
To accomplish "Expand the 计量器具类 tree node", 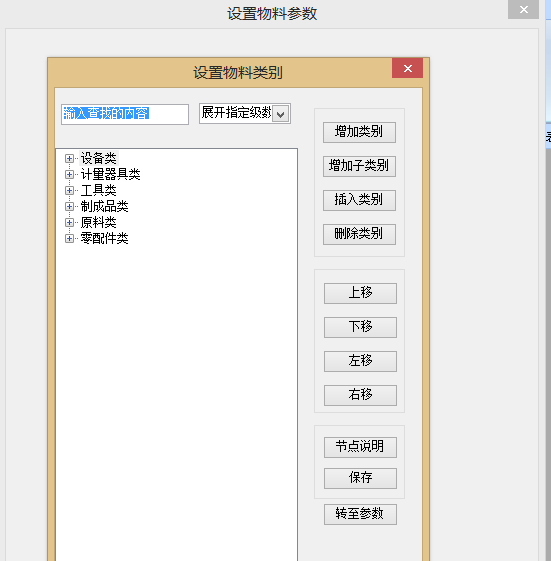I will coord(69,174).
